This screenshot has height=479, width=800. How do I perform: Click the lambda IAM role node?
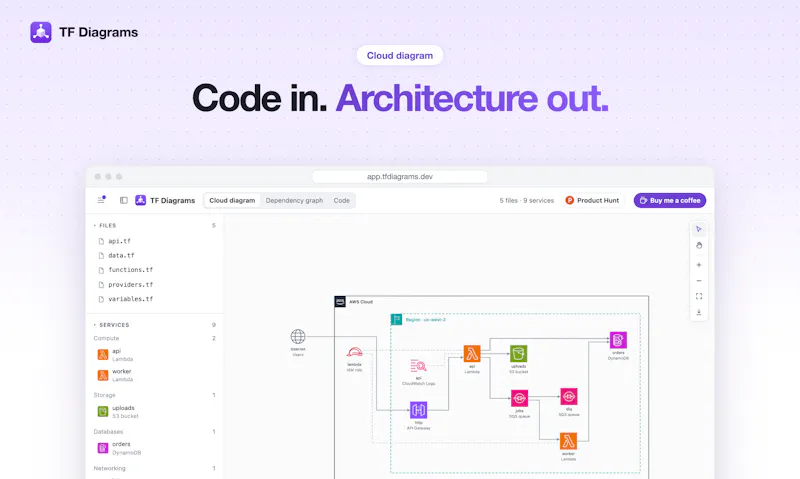tap(355, 353)
